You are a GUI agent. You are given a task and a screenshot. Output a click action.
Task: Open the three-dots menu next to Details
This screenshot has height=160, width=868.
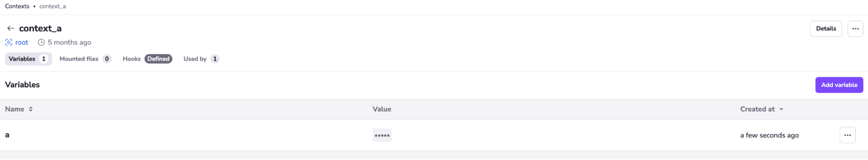click(x=855, y=29)
